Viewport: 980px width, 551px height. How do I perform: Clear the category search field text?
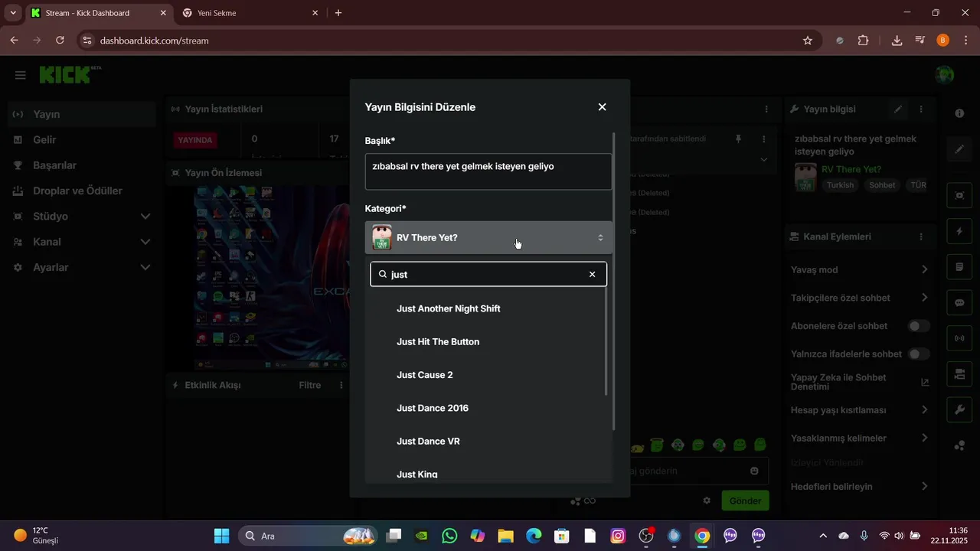[592, 274]
